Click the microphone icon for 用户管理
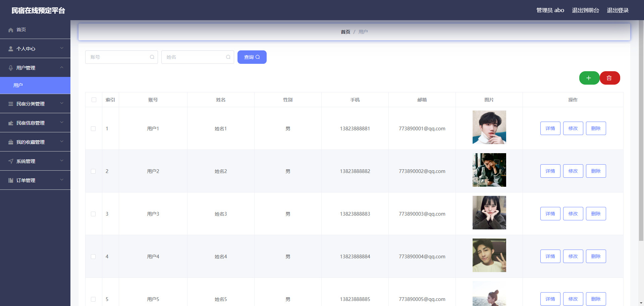The image size is (644, 306). [11, 68]
